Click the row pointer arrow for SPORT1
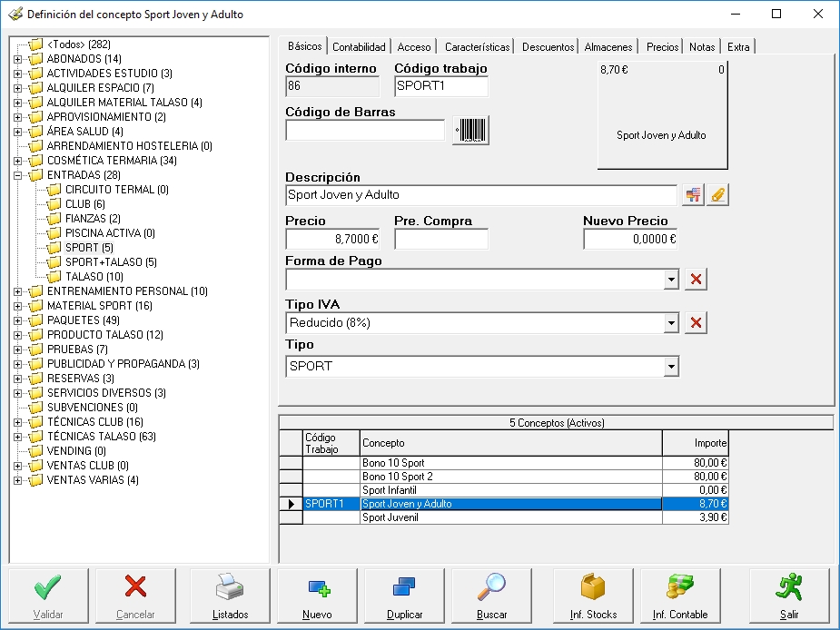This screenshot has height=630, width=840. click(x=292, y=504)
